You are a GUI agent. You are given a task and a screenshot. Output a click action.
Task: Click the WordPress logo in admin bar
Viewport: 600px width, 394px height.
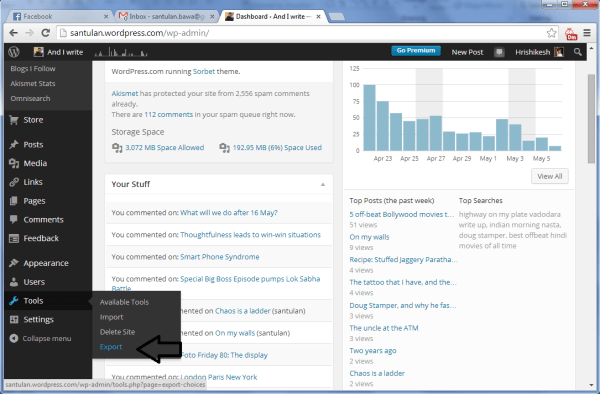pos(14,52)
